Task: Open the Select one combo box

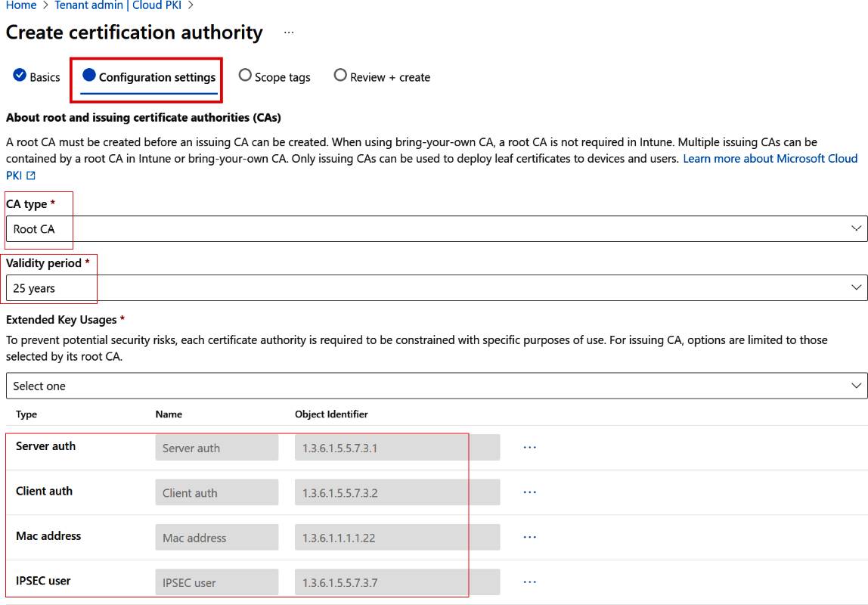Action: [437, 385]
